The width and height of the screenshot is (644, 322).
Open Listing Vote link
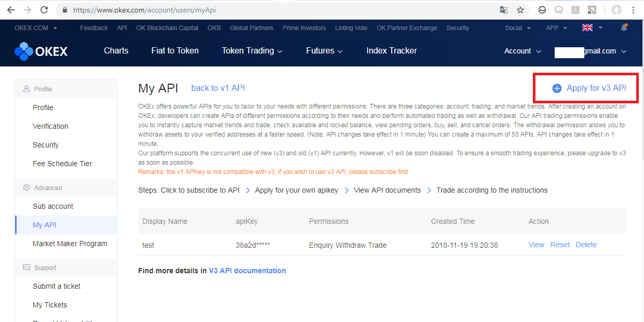click(x=351, y=28)
